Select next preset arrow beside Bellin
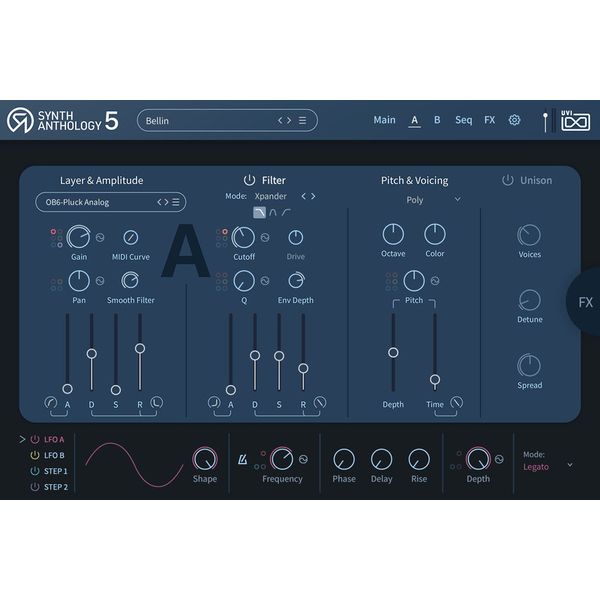Viewport: 600px width, 600px height. tap(289, 121)
